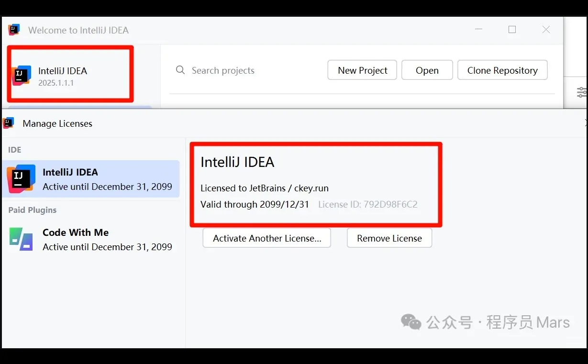588x364 pixels.
Task: Click the Code With Me plugin icon
Action: tap(21, 239)
